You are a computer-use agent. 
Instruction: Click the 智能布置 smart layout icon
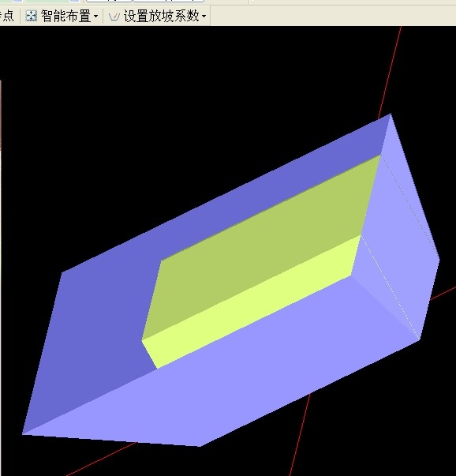(x=31, y=16)
